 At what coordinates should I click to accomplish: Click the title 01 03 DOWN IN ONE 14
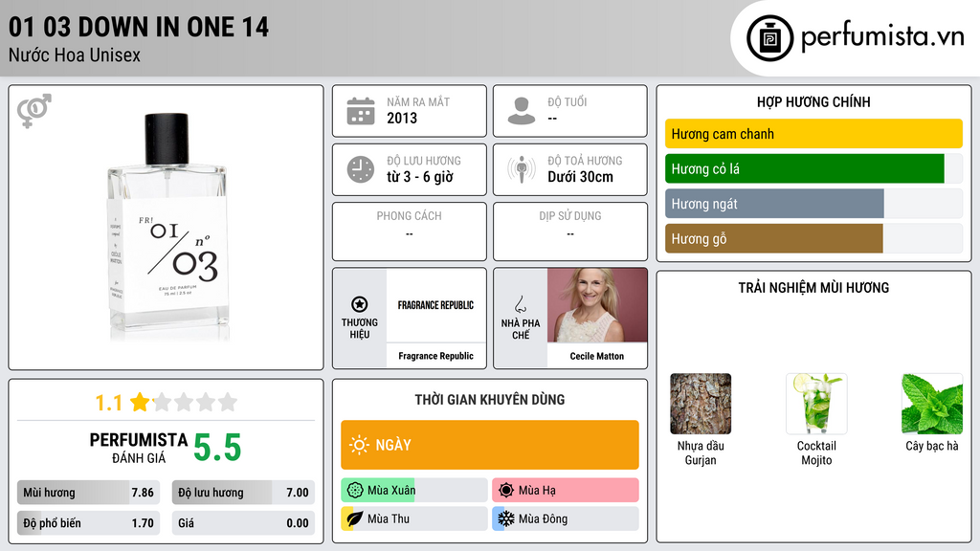pos(139,27)
